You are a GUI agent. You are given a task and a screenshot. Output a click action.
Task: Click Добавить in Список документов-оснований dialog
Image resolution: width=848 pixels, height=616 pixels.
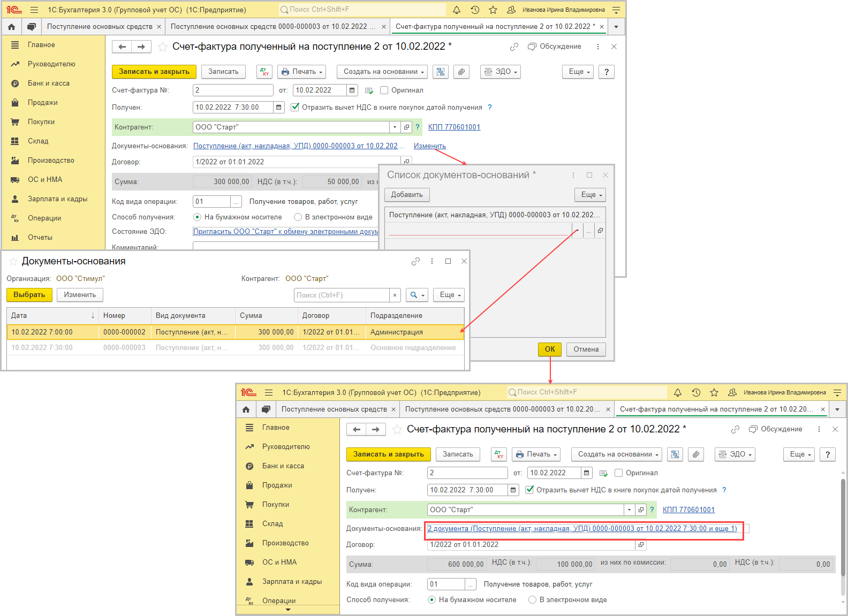(407, 195)
